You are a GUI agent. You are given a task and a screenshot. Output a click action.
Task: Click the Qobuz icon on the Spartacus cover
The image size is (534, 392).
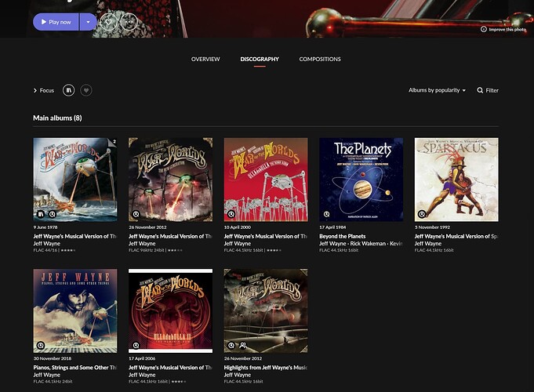click(422, 214)
